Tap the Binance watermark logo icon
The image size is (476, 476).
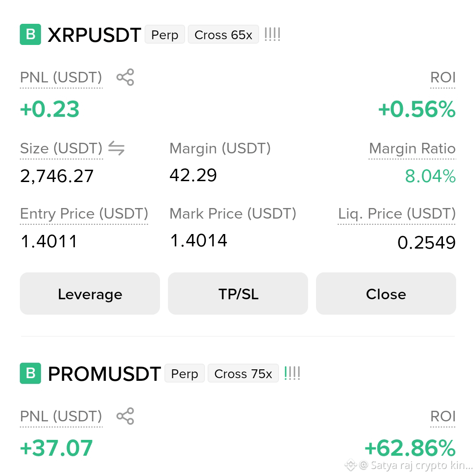(351, 465)
